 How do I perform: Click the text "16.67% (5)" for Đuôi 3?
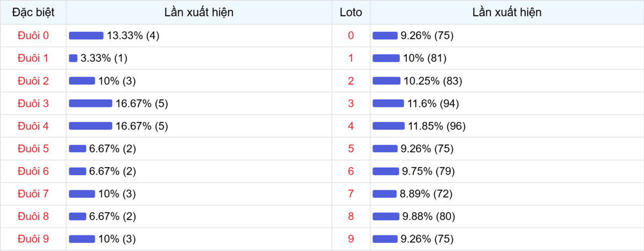coord(142,103)
